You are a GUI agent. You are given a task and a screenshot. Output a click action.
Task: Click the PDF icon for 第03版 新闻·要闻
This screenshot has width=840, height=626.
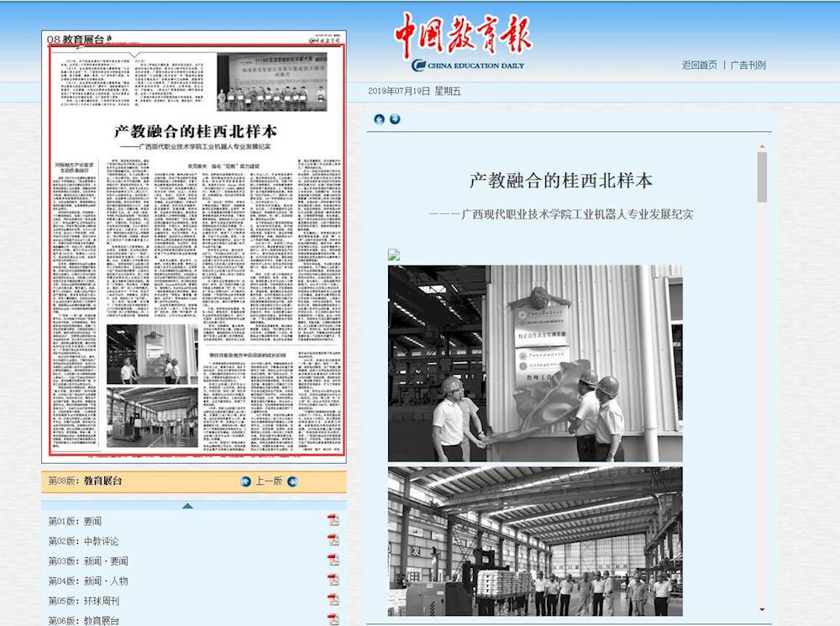click(333, 560)
